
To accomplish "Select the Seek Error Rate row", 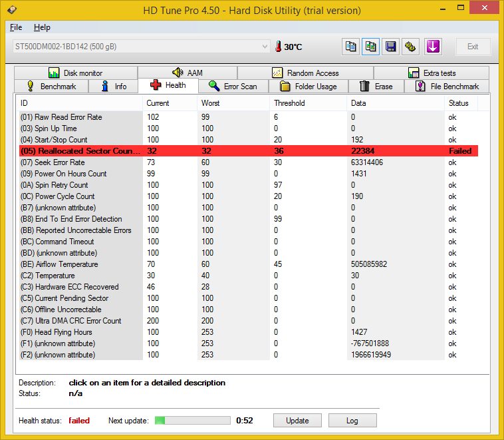I will tap(249, 162).
